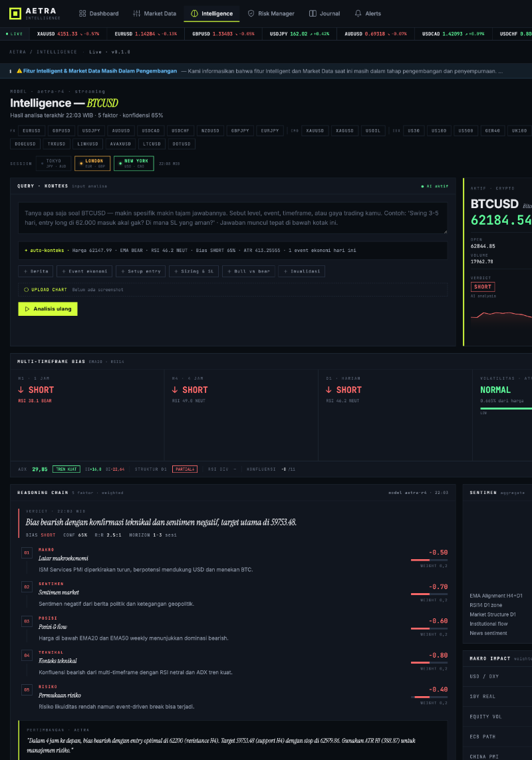This screenshot has height=760, width=532.
Task: Add the Bull vs bear quick prompt
Action: point(249,271)
